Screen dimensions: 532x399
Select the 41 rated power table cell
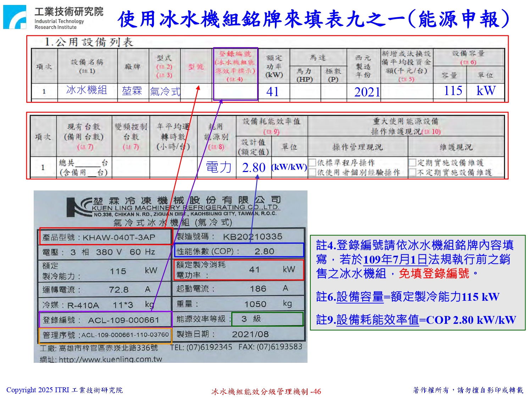coord(273,92)
